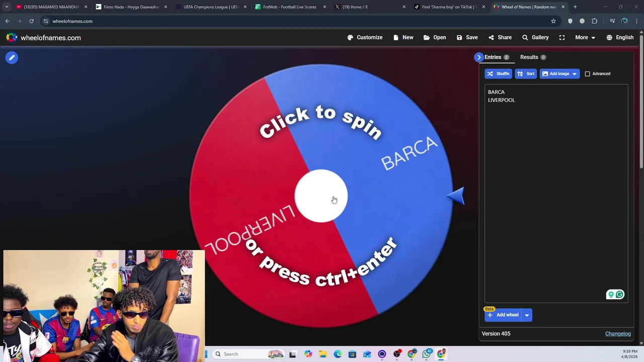Open the Chrome profile avatar
Viewport: 644px width, 362px height.
(624, 21)
